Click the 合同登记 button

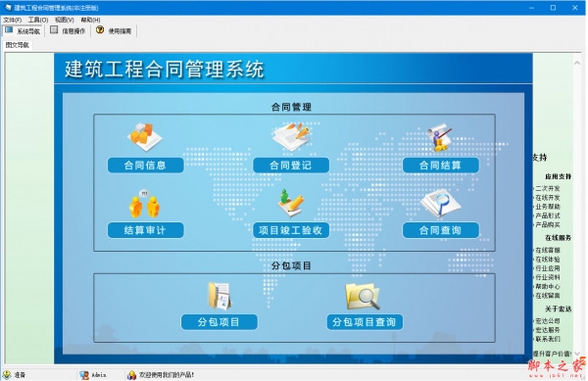point(291,166)
